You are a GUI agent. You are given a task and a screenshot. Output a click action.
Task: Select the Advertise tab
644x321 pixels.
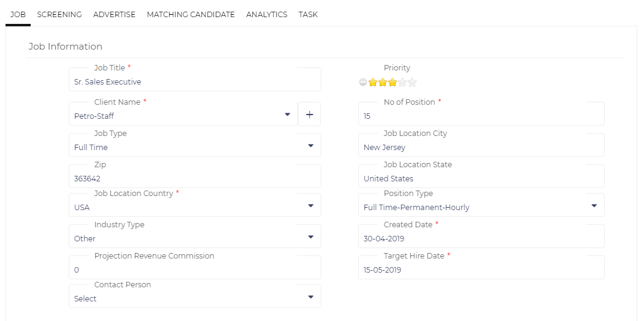point(114,14)
